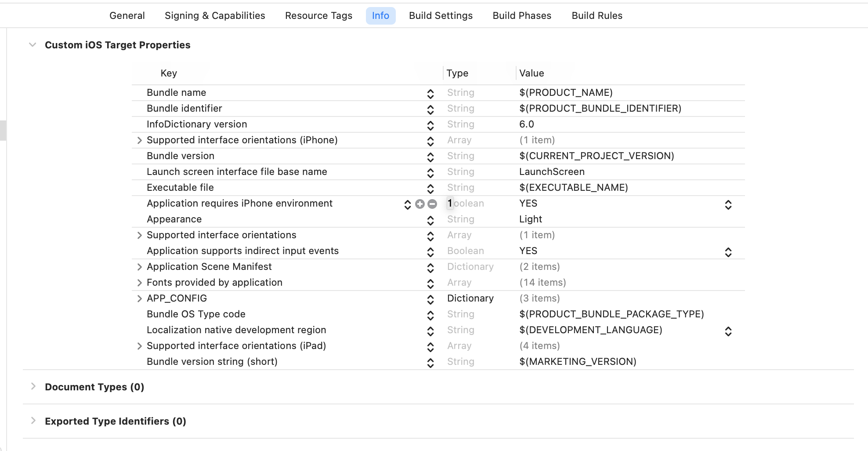Click the Boolean type field showing 1
This screenshot has height=451, width=868.
[450, 204]
